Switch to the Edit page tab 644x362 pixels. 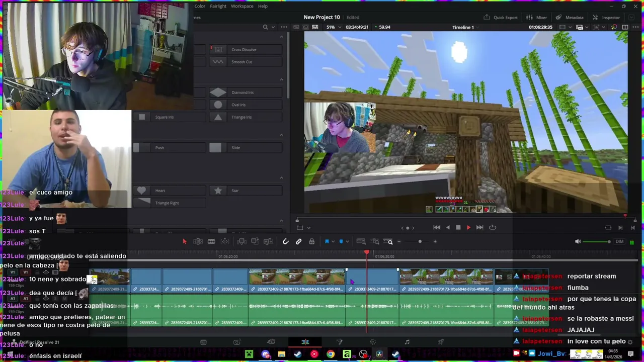click(305, 342)
